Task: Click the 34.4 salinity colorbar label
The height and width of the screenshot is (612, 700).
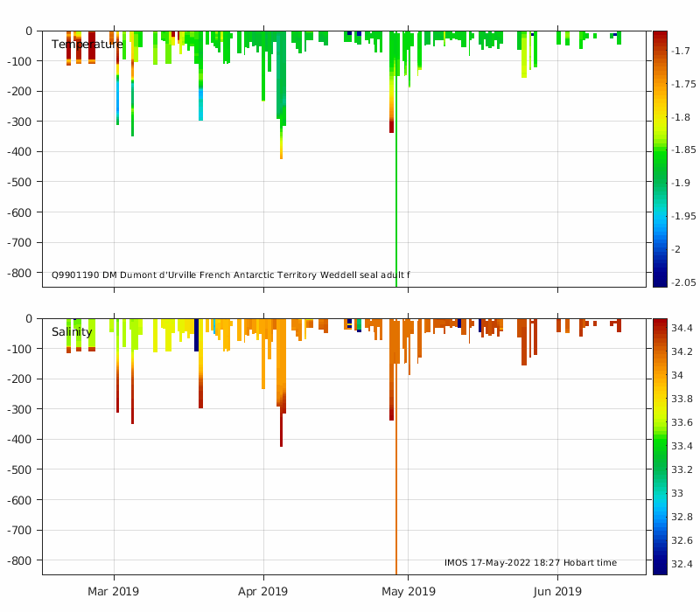Action: [682, 329]
